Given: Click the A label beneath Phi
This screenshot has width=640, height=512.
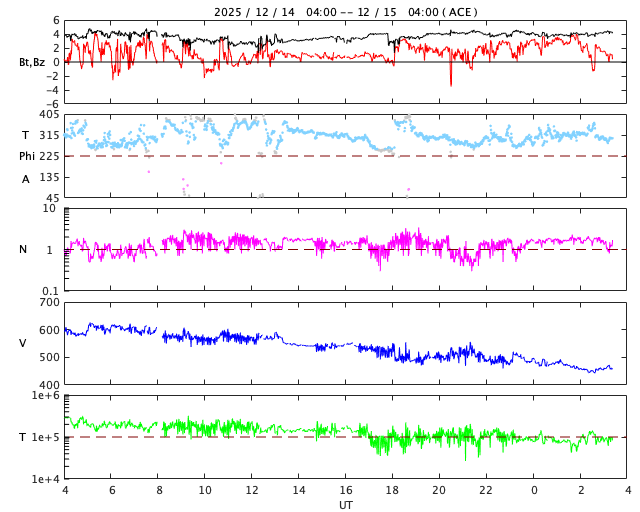Looking at the screenshot, I should pos(26,179).
